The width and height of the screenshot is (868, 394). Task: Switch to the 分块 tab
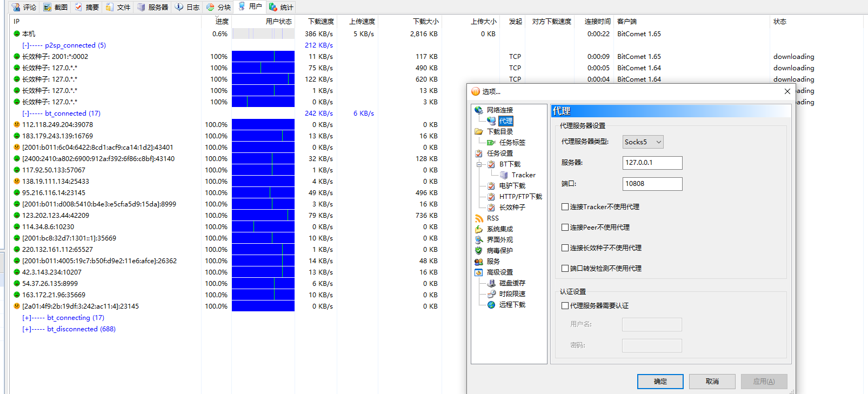218,7
